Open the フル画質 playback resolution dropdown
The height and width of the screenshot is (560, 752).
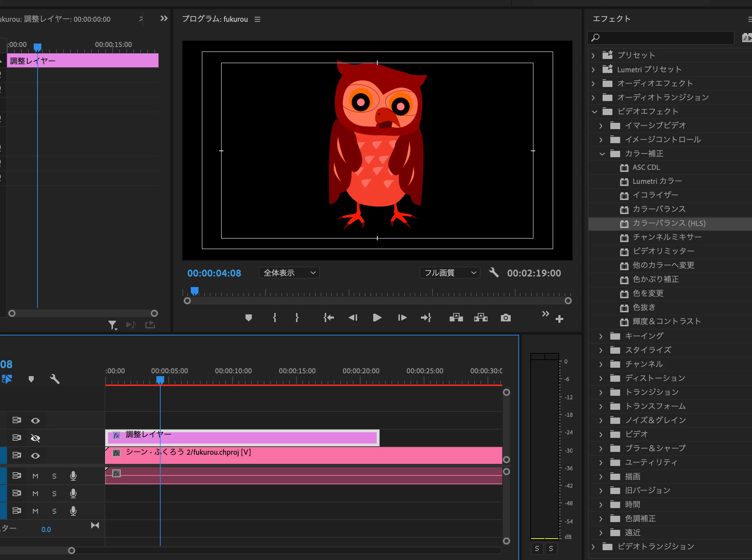point(450,273)
